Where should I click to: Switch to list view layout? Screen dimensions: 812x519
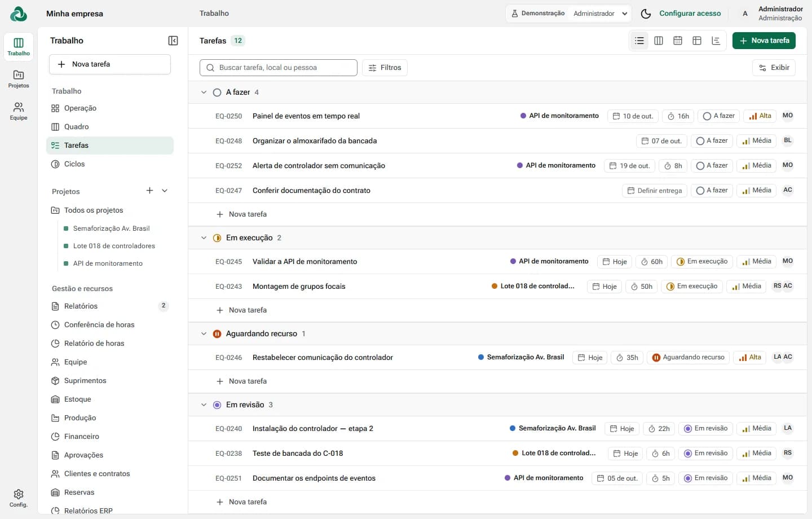coord(639,41)
